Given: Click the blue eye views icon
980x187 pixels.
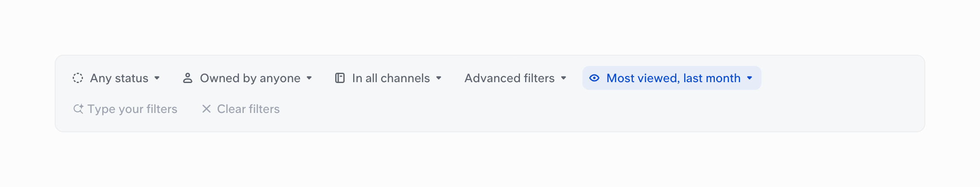Looking at the screenshot, I should [x=594, y=78].
